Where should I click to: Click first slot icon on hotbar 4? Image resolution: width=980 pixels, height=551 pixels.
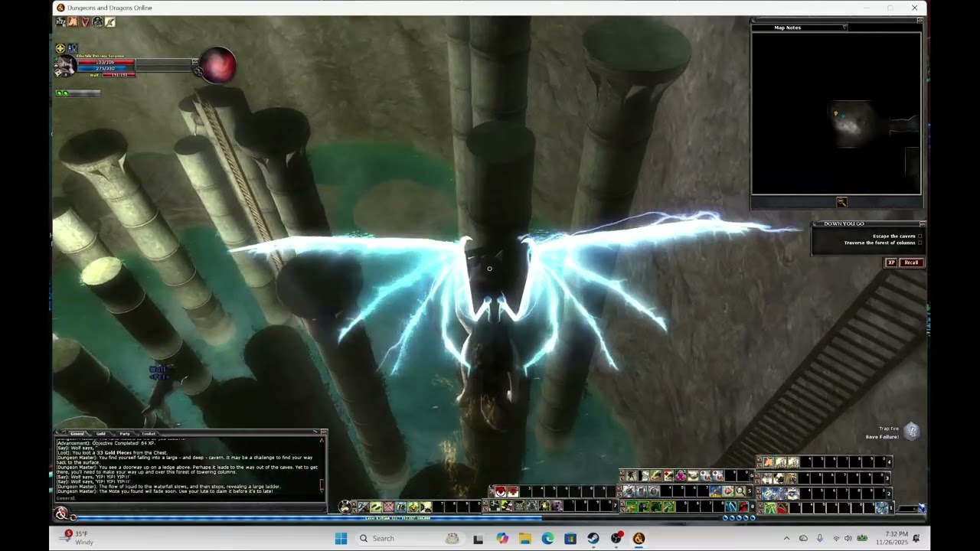click(769, 462)
